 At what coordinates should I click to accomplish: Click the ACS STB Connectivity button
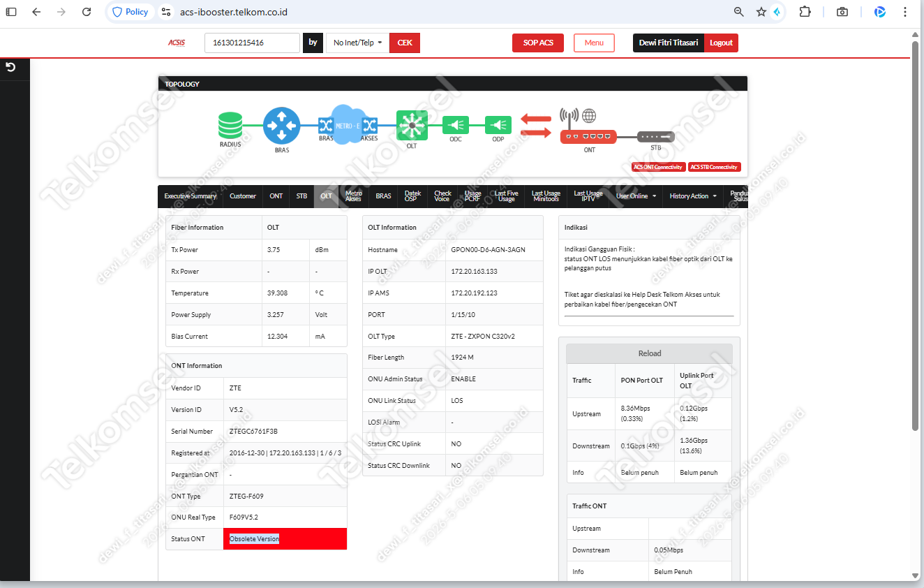[x=714, y=167]
